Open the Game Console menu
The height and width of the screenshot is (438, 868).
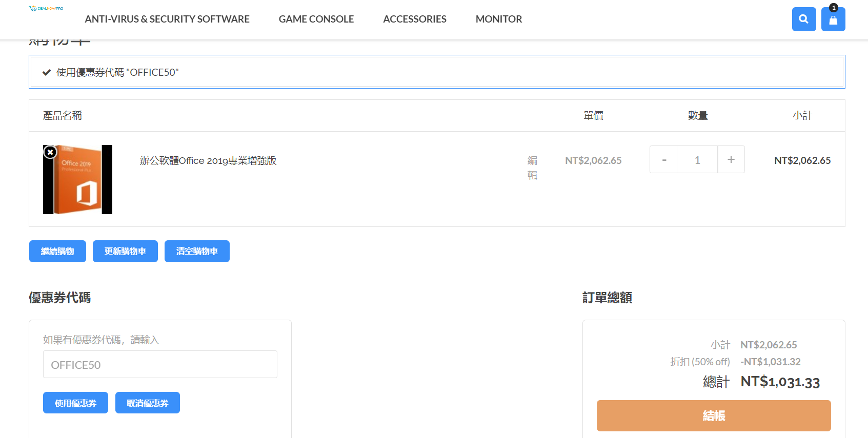point(316,19)
